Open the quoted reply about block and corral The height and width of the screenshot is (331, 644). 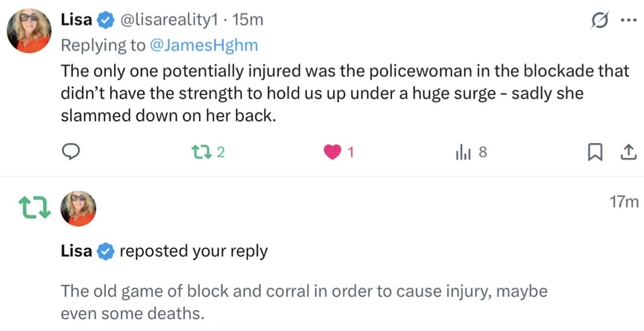click(x=304, y=302)
